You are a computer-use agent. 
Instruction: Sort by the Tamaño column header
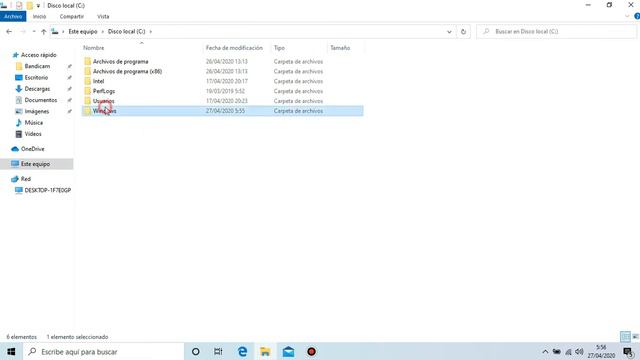(x=340, y=48)
